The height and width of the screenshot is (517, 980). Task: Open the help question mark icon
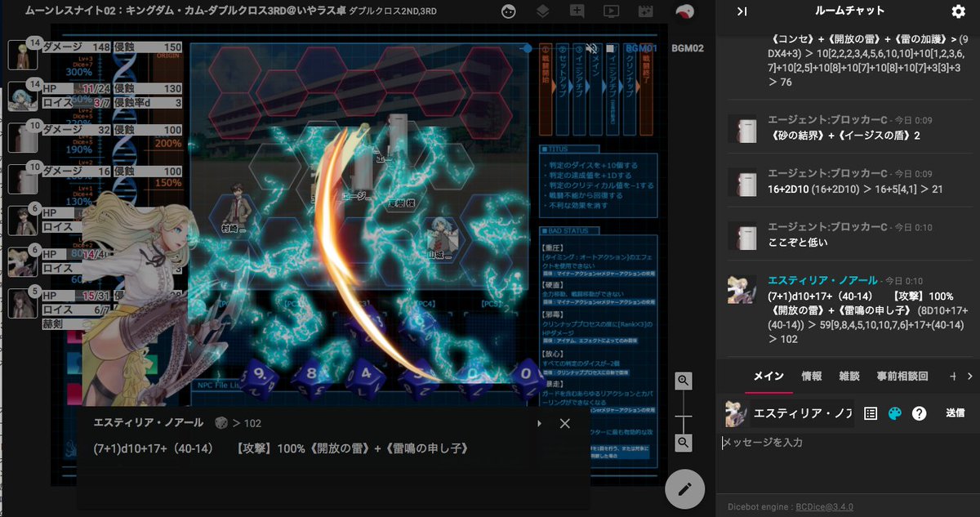click(919, 413)
